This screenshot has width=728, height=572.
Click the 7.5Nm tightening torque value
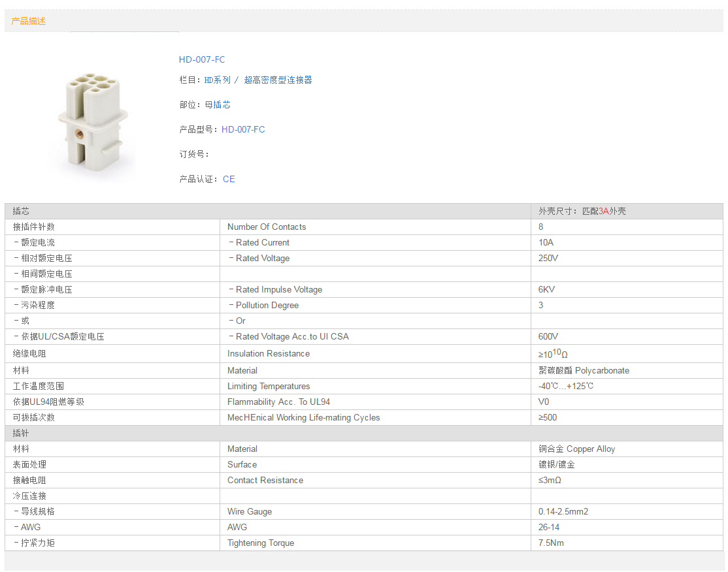click(551, 543)
